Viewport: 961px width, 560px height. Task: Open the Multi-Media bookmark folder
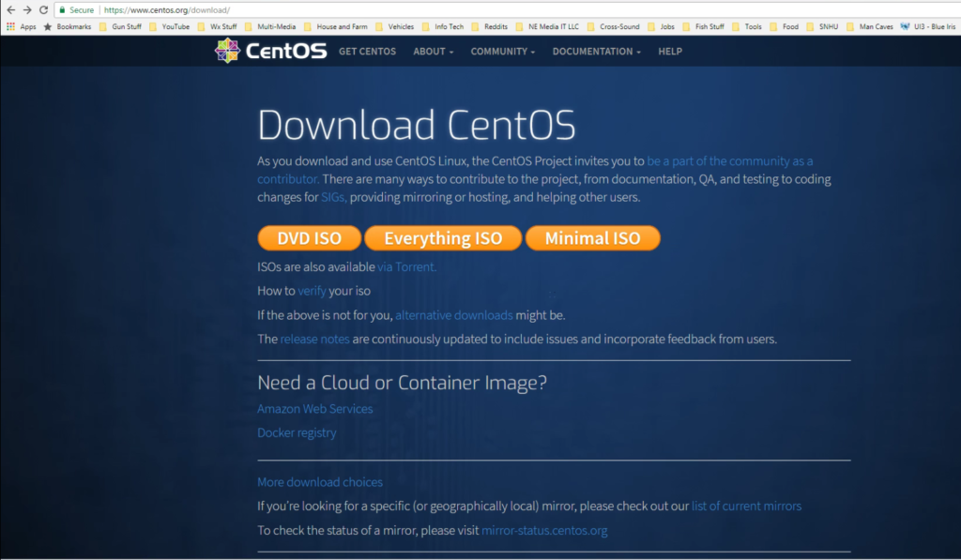coord(270,26)
